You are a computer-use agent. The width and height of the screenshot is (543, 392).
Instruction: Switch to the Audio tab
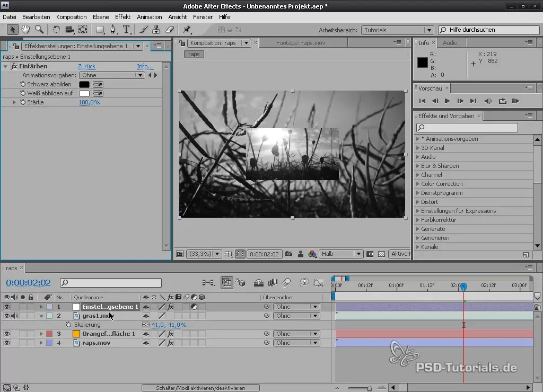450,43
